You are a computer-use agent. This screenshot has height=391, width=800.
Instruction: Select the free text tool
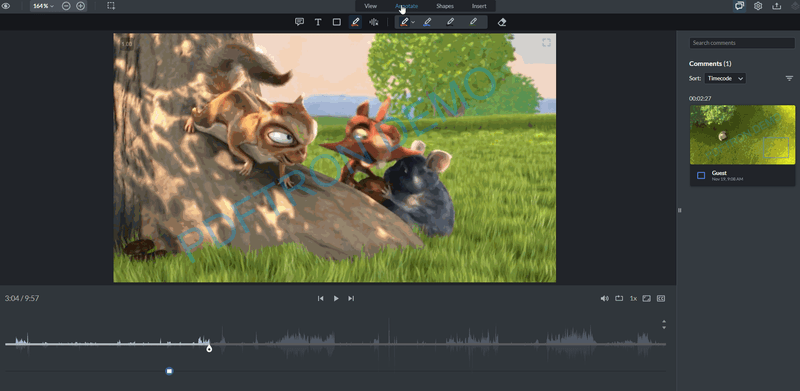click(318, 22)
